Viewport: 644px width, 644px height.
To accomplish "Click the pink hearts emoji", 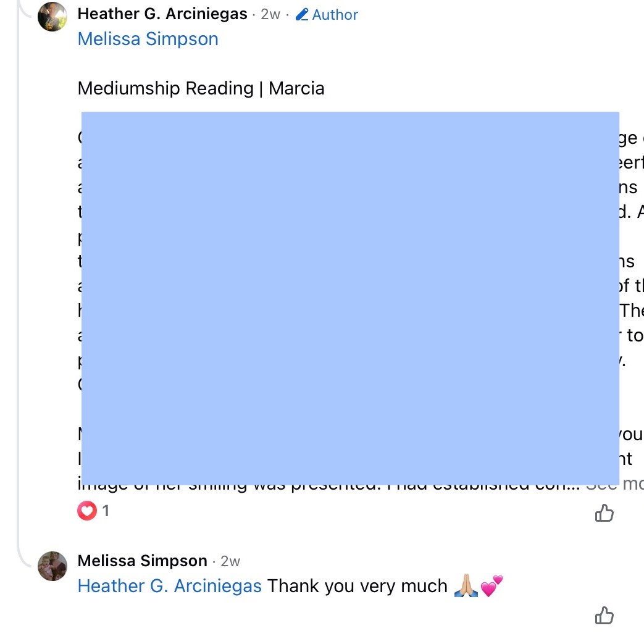I will pos(491,585).
